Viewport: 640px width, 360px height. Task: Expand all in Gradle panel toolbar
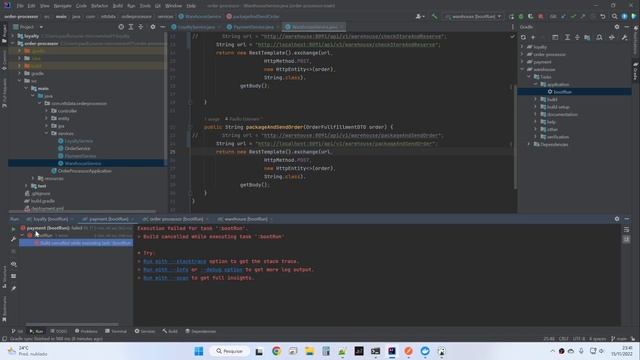(x=567, y=37)
